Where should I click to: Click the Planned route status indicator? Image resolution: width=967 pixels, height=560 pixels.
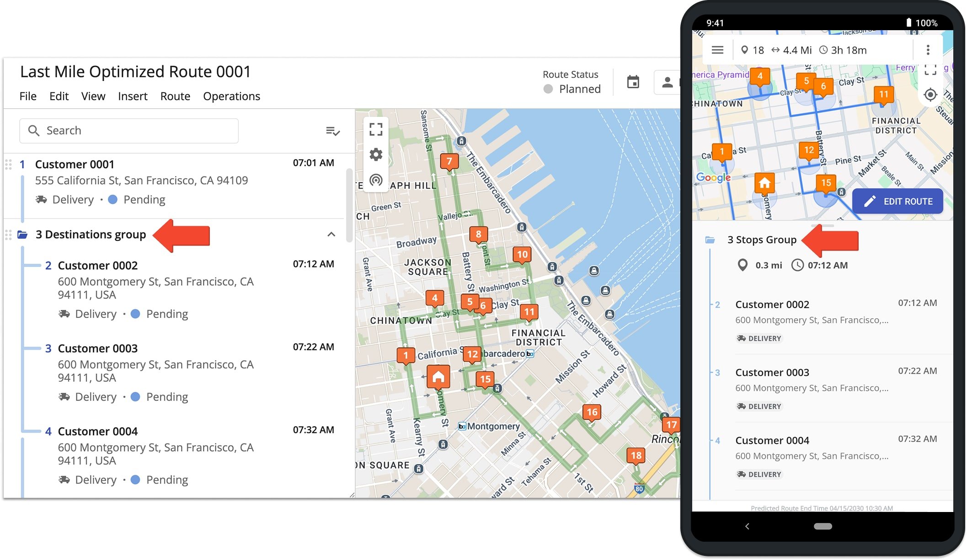572,89
